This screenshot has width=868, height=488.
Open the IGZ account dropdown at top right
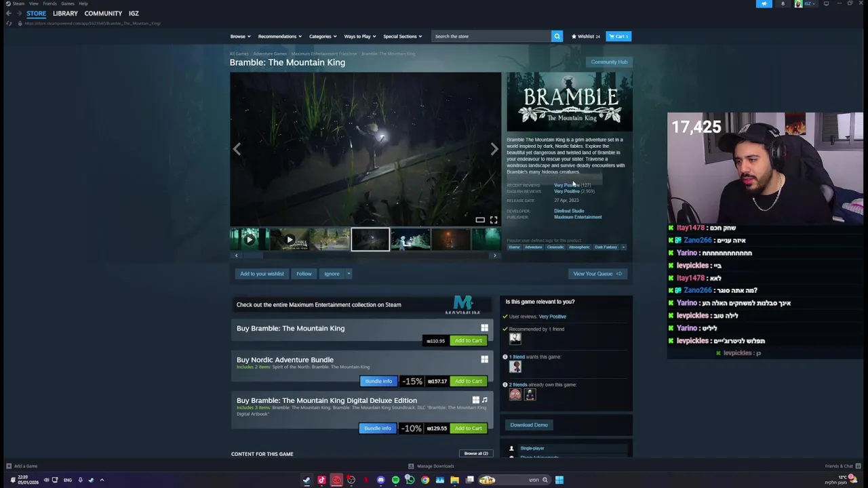tap(810, 3)
